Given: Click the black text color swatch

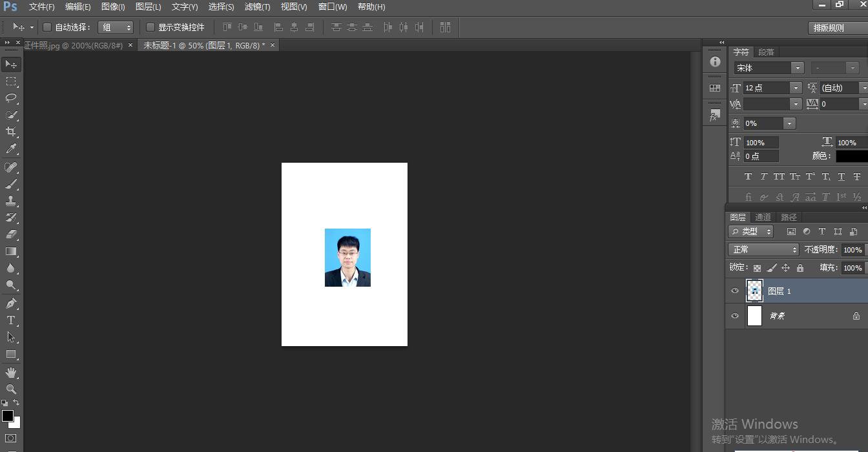Looking at the screenshot, I should coord(851,156).
